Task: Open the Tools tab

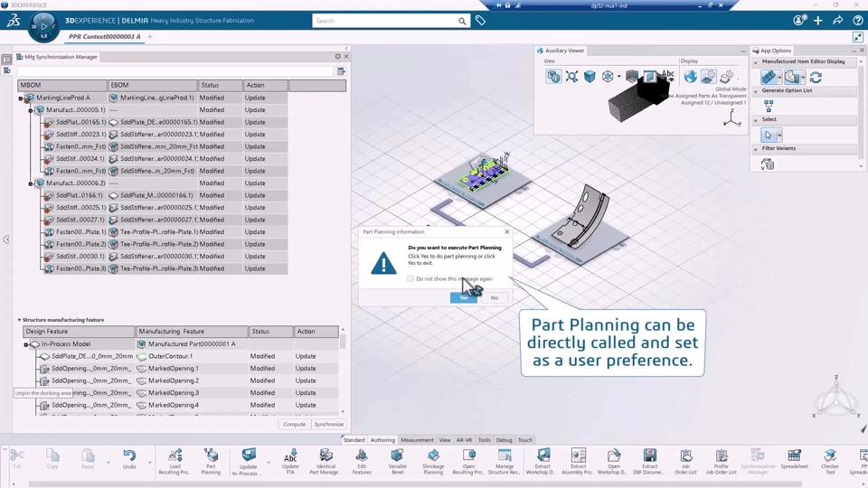Action: pos(485,440)
